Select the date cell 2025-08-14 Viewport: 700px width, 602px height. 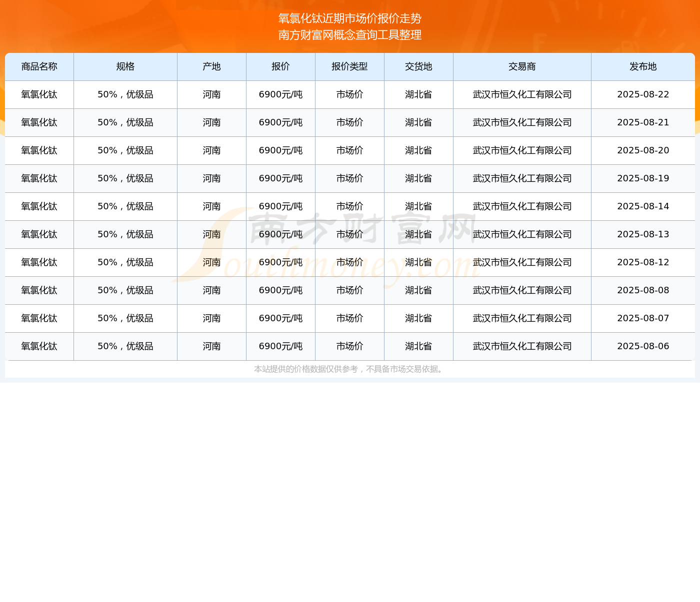click(643, 206)
